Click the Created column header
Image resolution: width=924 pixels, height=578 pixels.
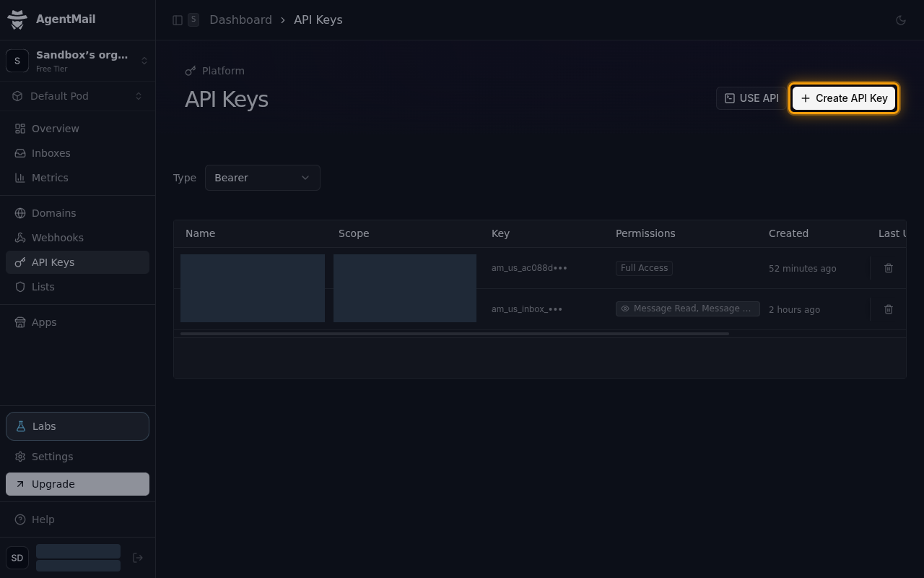pos(788,233)
